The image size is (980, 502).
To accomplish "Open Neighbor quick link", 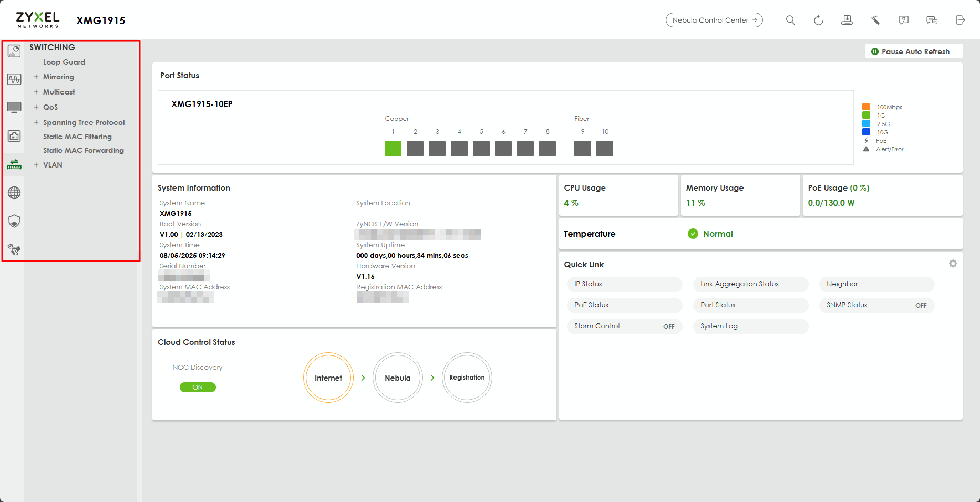I will click(877, 284).
